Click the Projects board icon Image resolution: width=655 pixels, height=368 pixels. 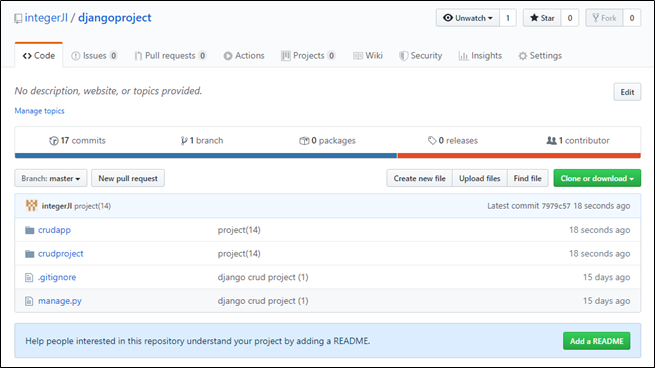tap(286, 56)
